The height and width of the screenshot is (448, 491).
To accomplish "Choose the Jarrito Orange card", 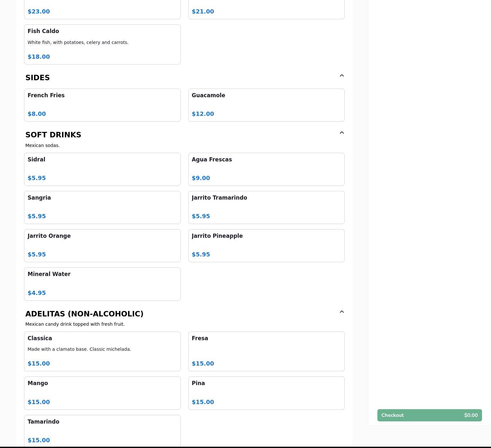I will (102, 246).
